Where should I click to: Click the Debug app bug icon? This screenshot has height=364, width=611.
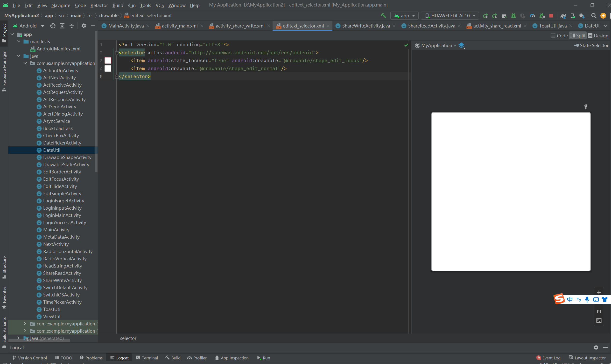(x=513, y=16)
